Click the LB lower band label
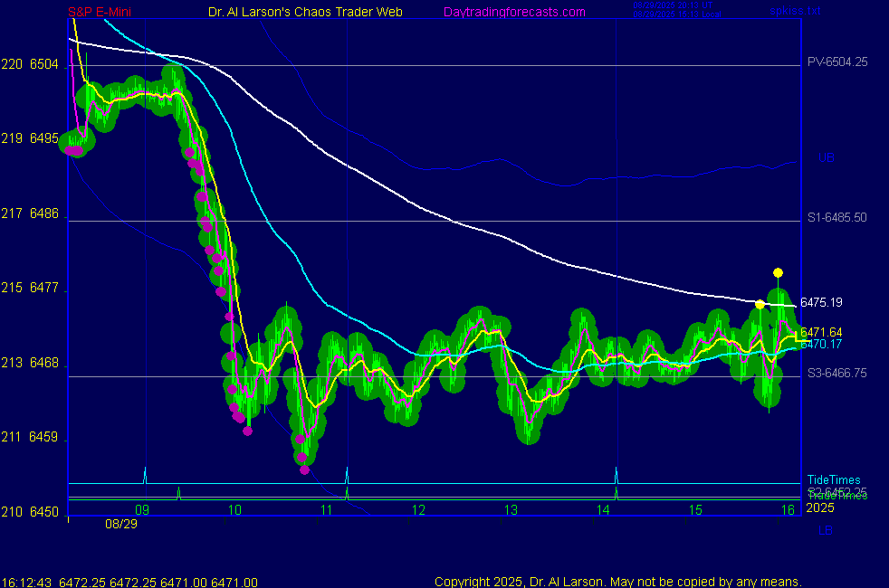 825,530
